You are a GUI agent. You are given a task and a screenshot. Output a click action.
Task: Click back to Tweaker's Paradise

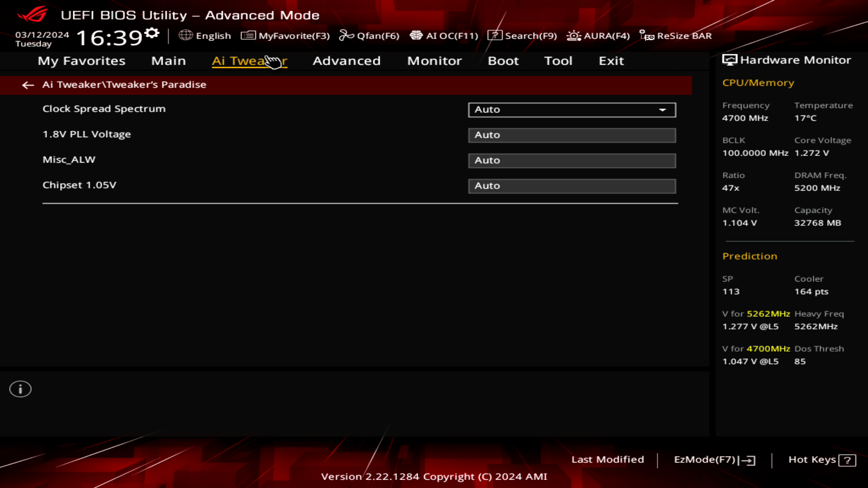point(28,84)
